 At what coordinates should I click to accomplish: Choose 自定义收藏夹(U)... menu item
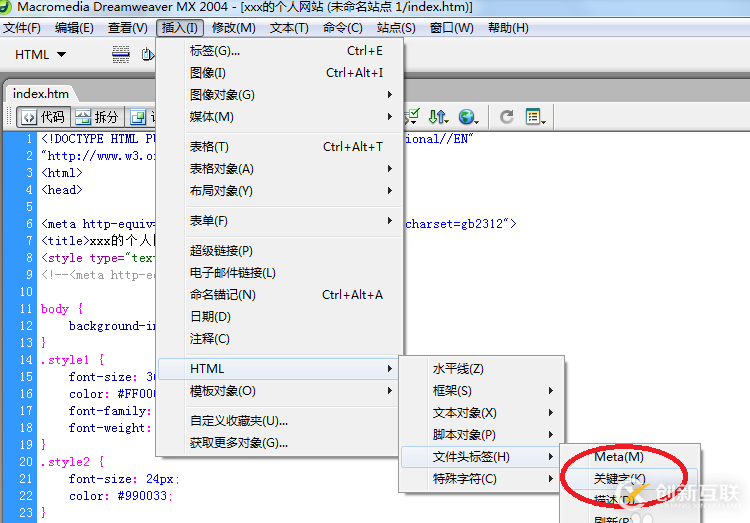coord(280,421)
